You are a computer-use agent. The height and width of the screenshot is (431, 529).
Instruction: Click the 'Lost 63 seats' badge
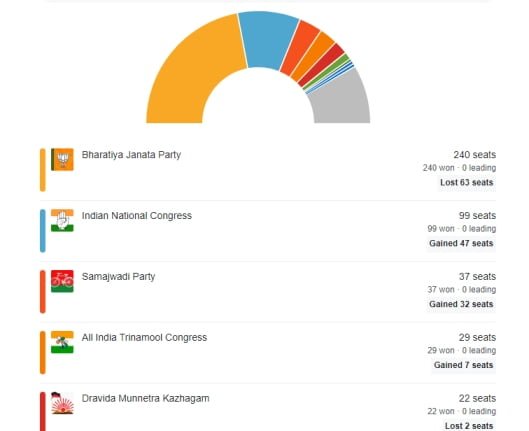[467, 182]
